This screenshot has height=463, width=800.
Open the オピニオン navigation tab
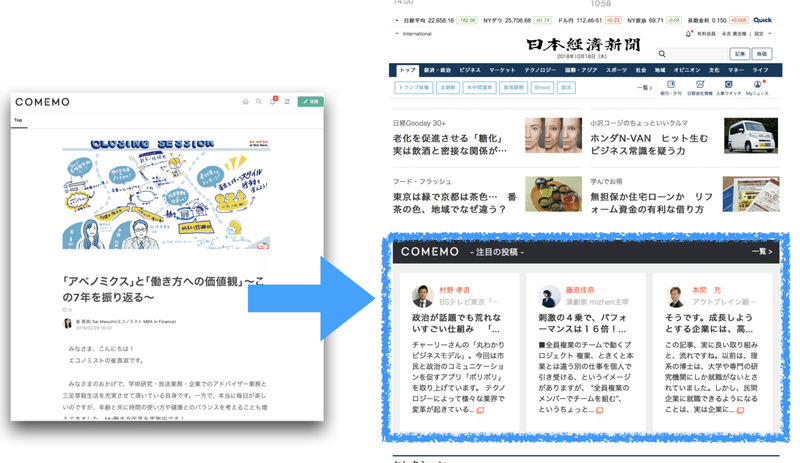click(687, 70)
